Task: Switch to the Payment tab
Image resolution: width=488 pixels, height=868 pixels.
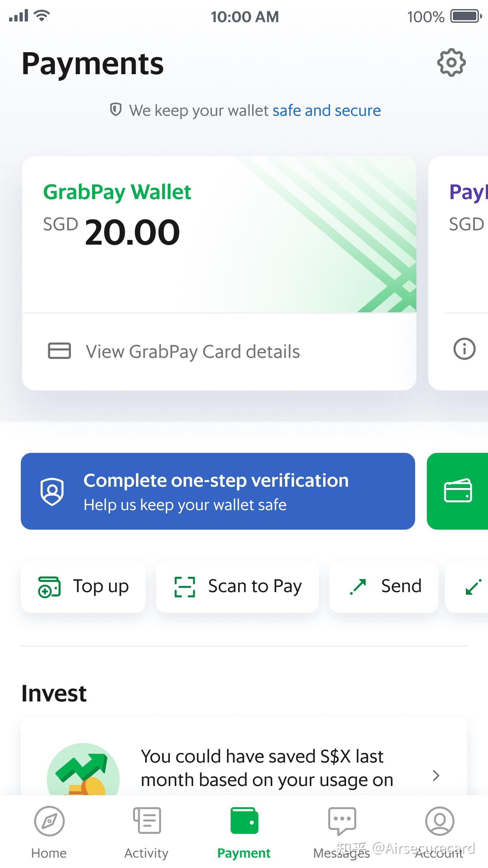Action: click(244, 832)
